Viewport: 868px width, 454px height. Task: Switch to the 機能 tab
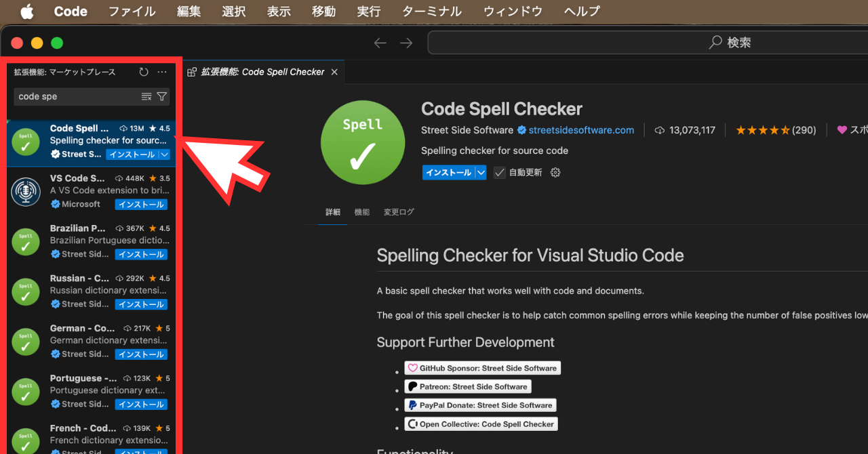pos(361,211)
